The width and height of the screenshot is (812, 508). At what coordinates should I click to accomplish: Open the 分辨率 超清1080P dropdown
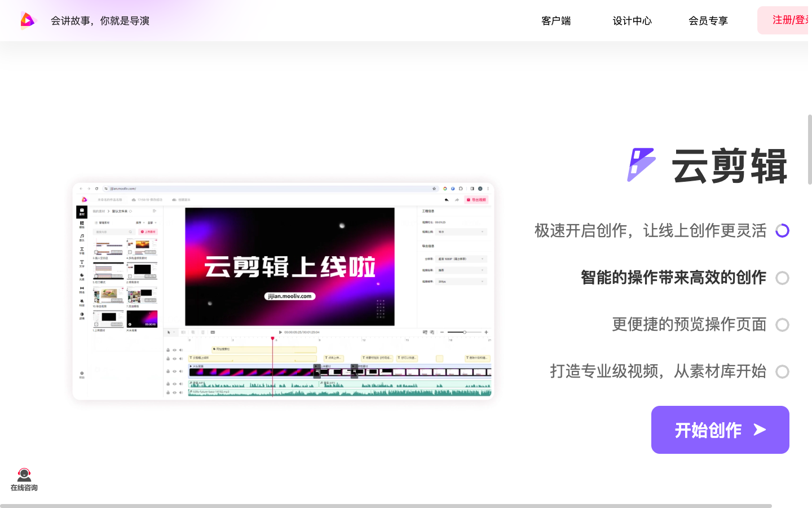(x=460, y=259)
